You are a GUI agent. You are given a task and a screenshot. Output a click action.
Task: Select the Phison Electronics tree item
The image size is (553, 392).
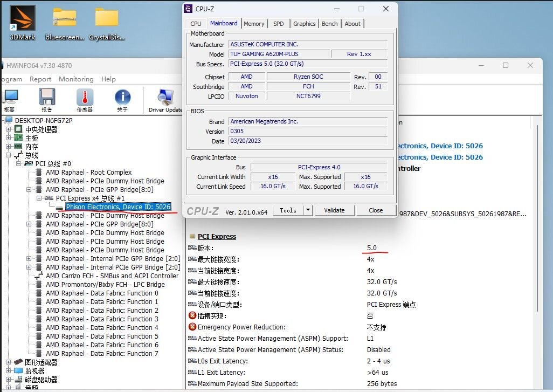tap(118, 207)
